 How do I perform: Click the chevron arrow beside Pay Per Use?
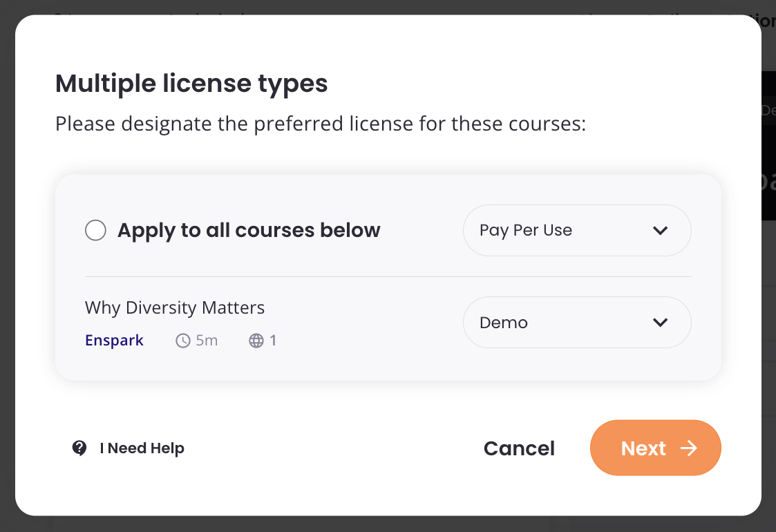pos(660,230)
